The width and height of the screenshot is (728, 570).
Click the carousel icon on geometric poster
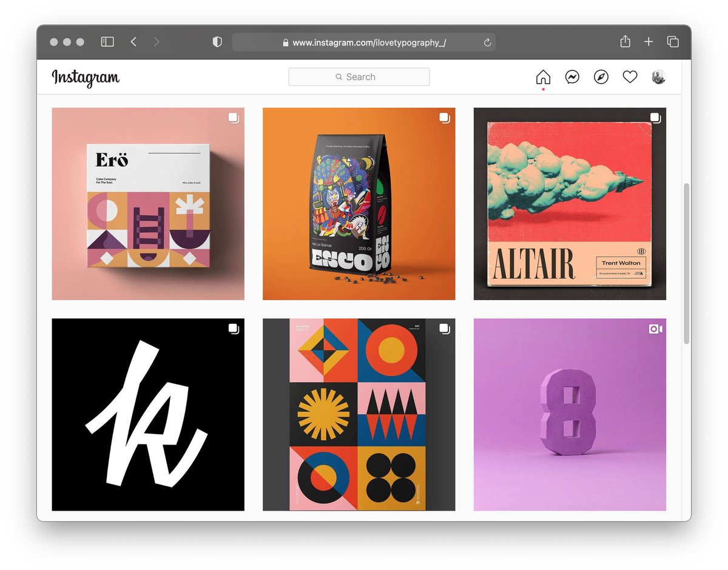coord(445,329)
